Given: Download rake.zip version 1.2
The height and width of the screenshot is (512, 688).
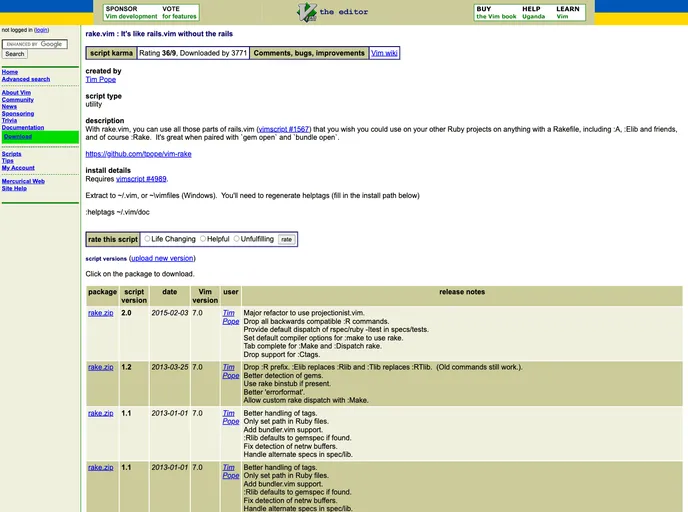Looking at the screenshot, I should 100,367.
